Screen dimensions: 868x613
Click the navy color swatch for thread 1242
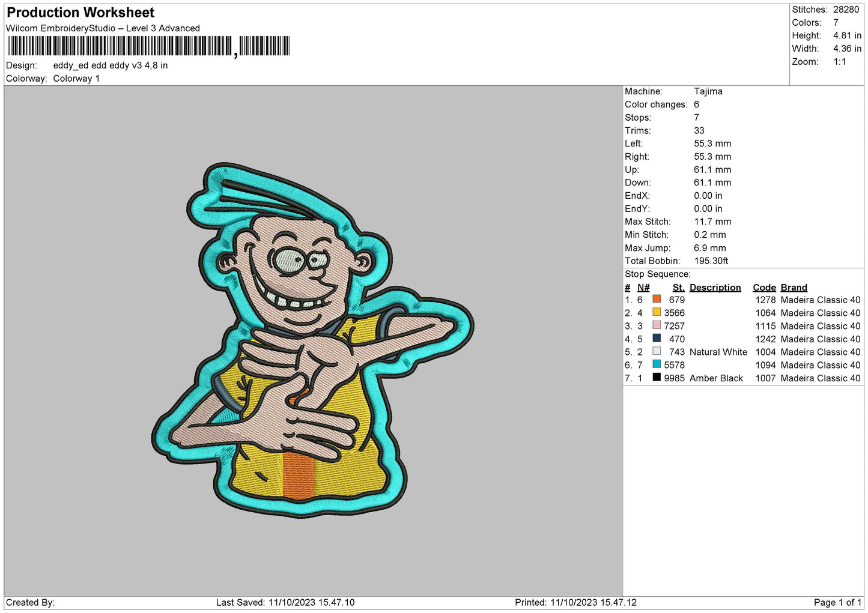pos(657,338)
